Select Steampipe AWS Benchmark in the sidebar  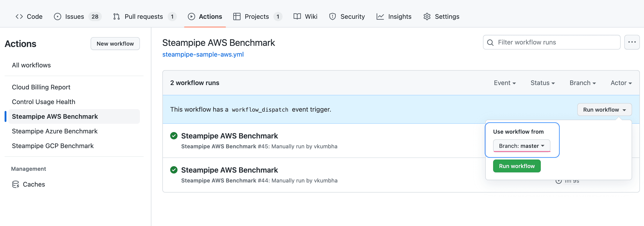click(x=74, y=116)
